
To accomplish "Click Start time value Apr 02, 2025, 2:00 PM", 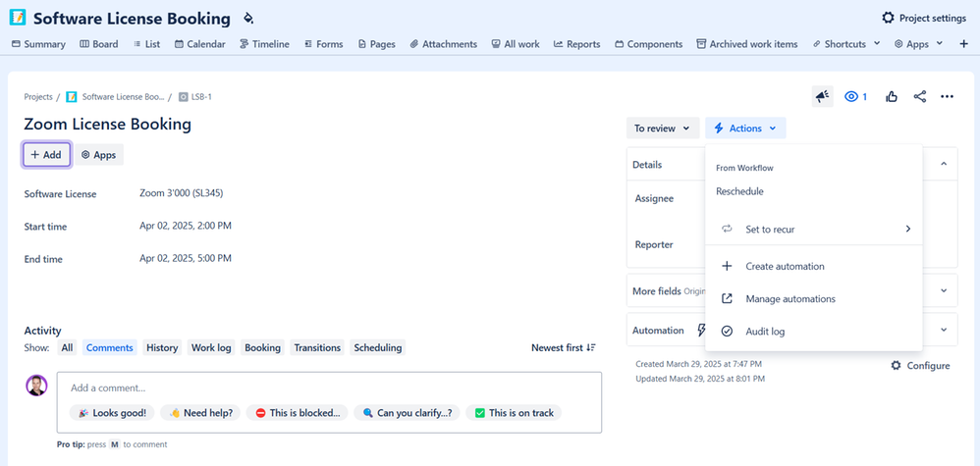I will [186, 226].
